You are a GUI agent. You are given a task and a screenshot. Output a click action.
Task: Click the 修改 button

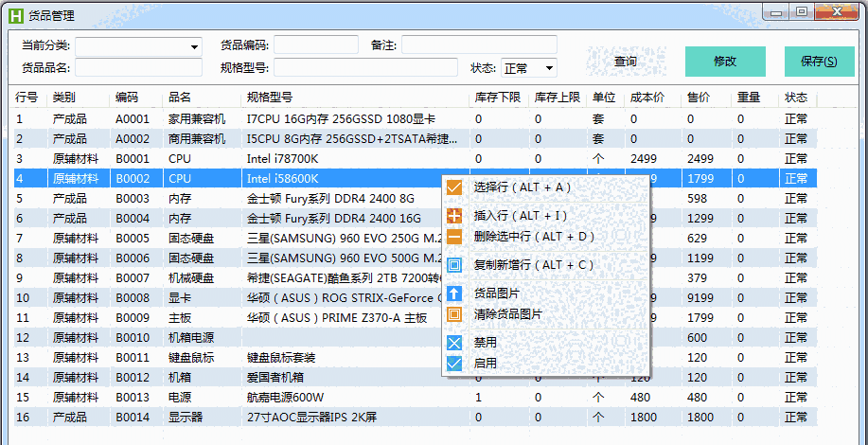coord(725,62)
